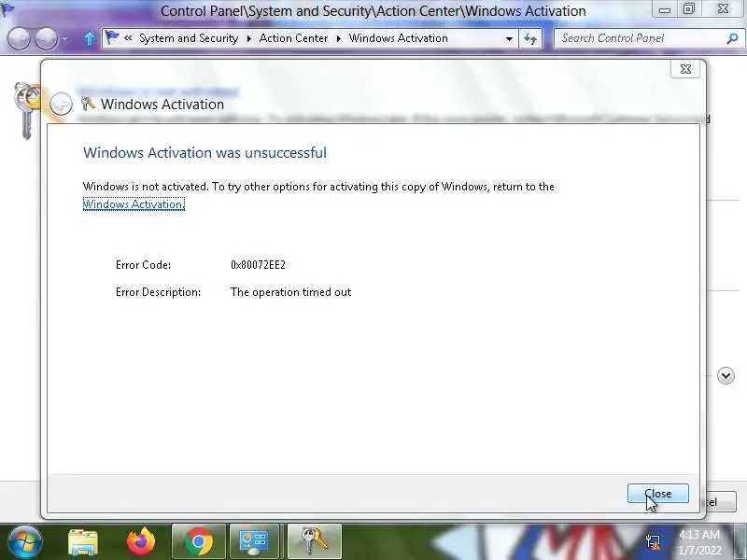This screenshot has width=747, height=560.
Task: Launch Firefox from the taskbar
Action: 141,542
